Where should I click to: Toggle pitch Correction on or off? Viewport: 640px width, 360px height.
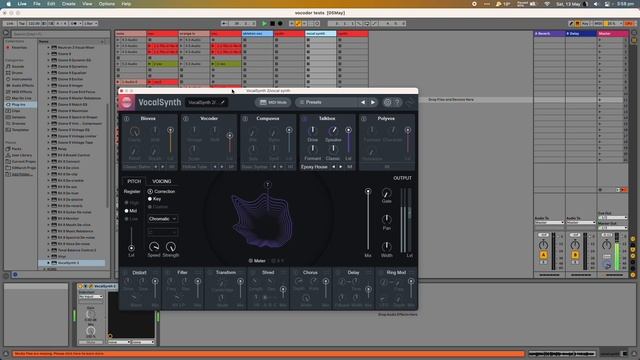click(x=150, y=191)
